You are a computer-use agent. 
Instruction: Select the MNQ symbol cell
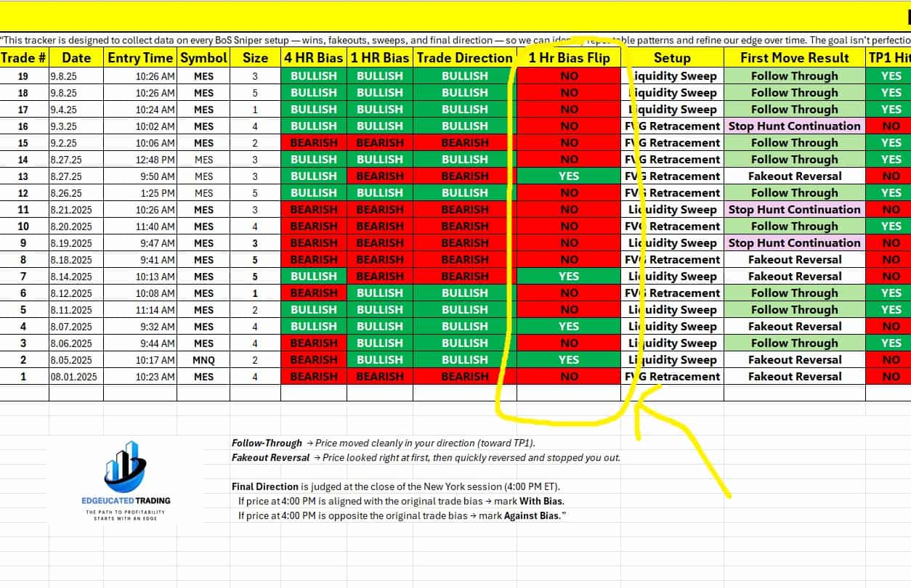pos(203,360)
